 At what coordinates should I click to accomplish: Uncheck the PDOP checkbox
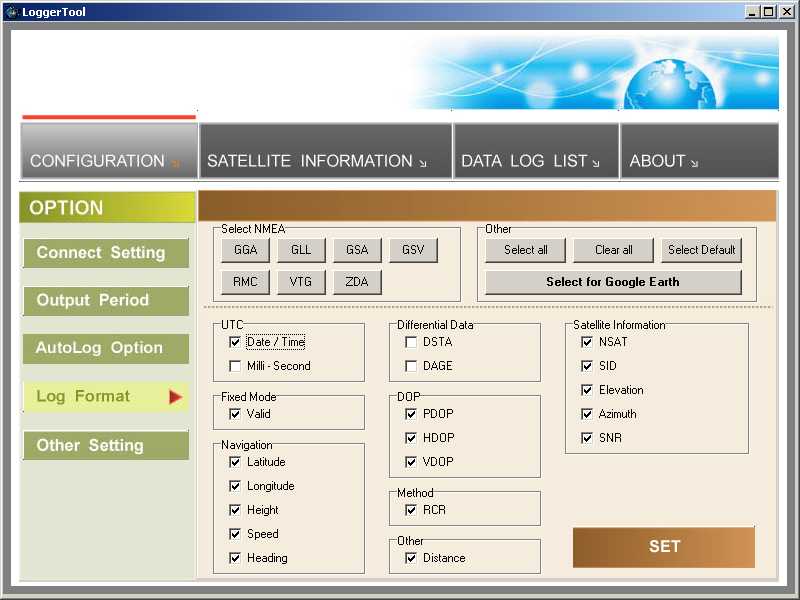pyautogui.click(x=411, y=414)
